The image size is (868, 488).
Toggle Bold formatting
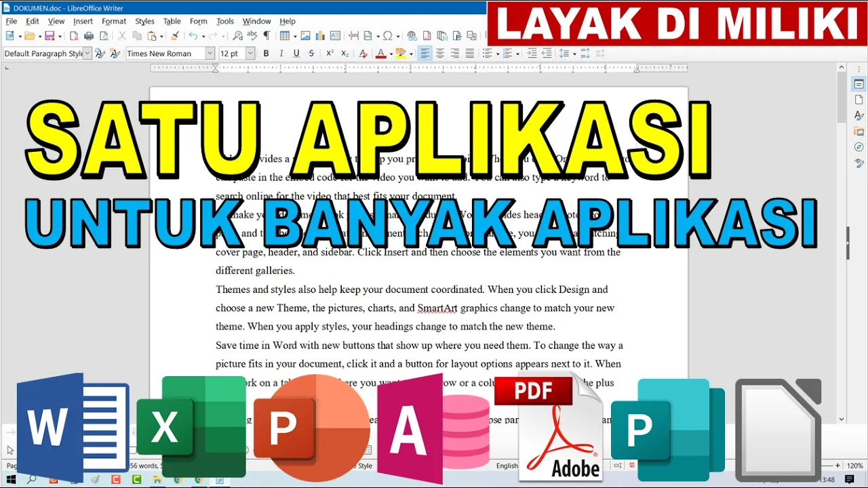(267, 54)
